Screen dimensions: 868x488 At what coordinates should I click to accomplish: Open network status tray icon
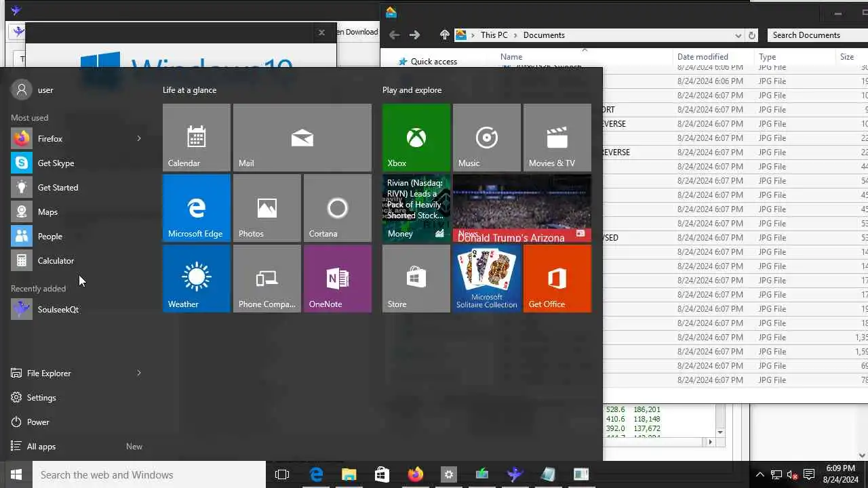pos(776,474)
